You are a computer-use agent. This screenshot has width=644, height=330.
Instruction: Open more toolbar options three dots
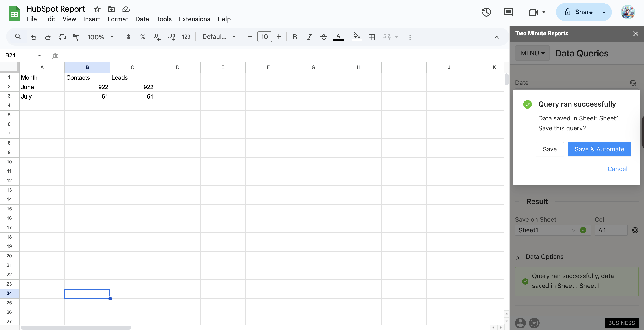tap(410, 37)
